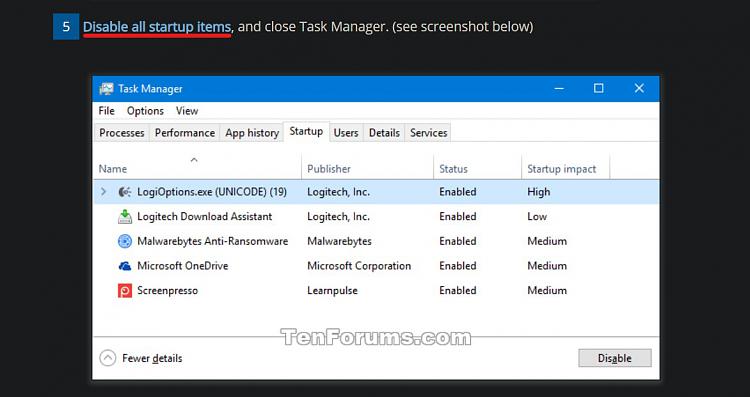Select the Screenpresso row
Viewport: 750px width, 397px height.
(376, 290)
